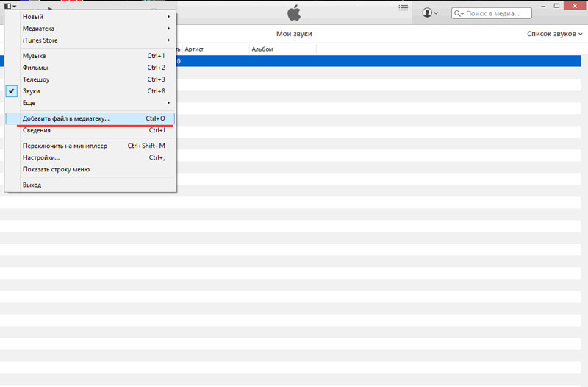
Task: Open Сведения from the menu
Action: (x=37, y=130)
